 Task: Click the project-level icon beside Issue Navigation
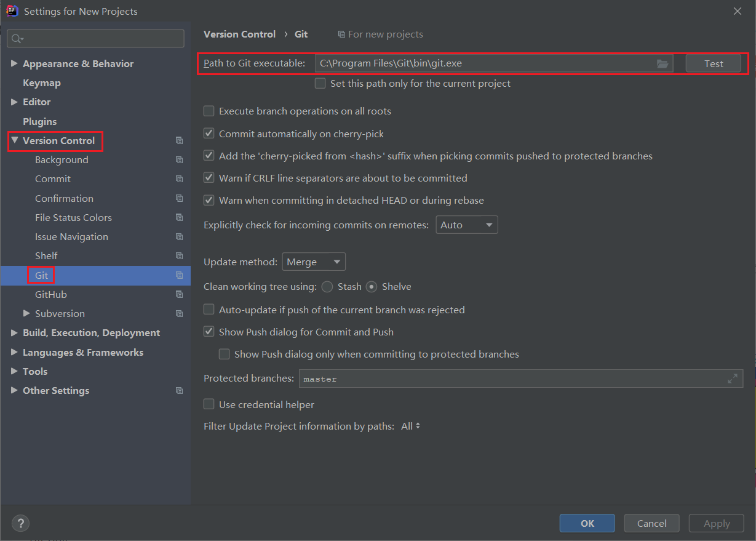click(x=179, y=236)
